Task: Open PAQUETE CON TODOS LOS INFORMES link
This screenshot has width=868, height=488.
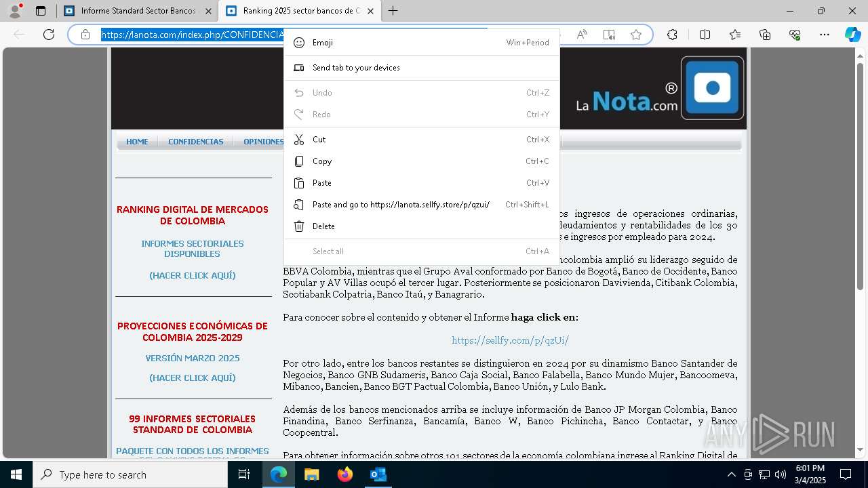Action: click(x=193, y=451)
